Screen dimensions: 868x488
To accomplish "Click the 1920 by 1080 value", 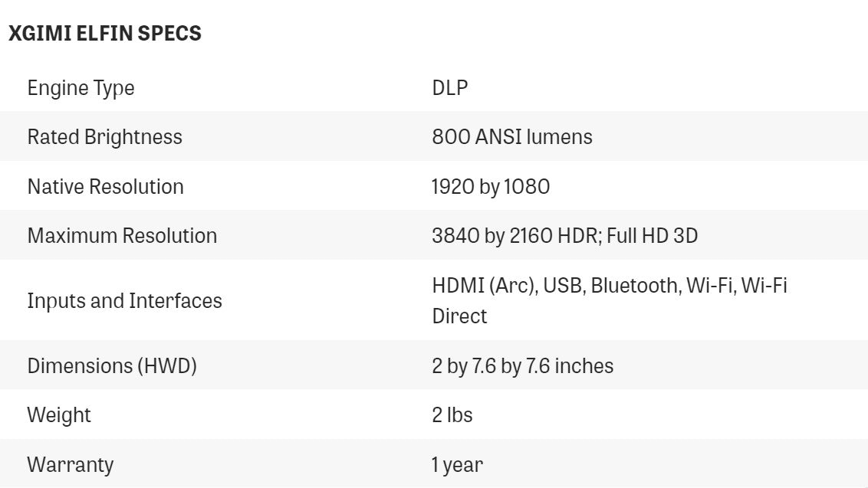I will pos(491,186).
